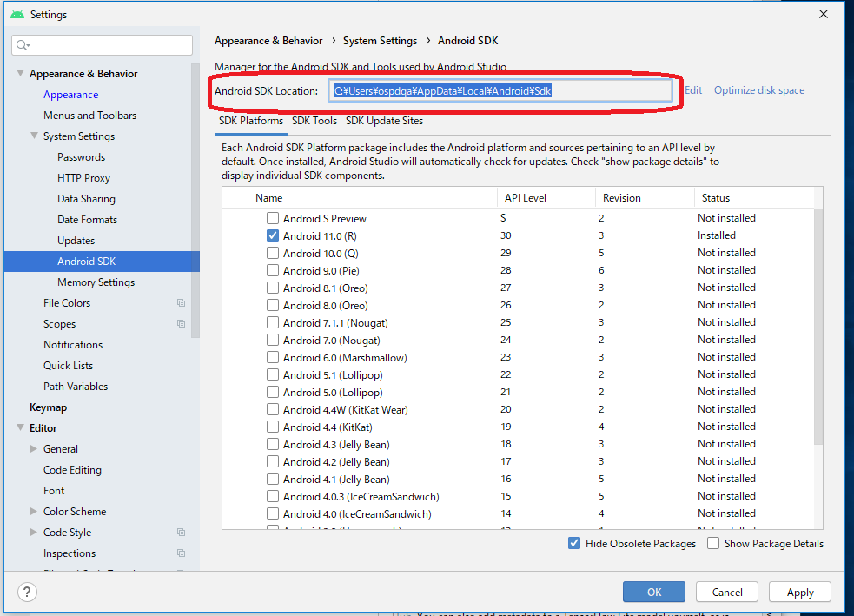Click the Edit link for SDK location
Image resolution: width=854 pixels, height=616 pixels.
[693, 90]
